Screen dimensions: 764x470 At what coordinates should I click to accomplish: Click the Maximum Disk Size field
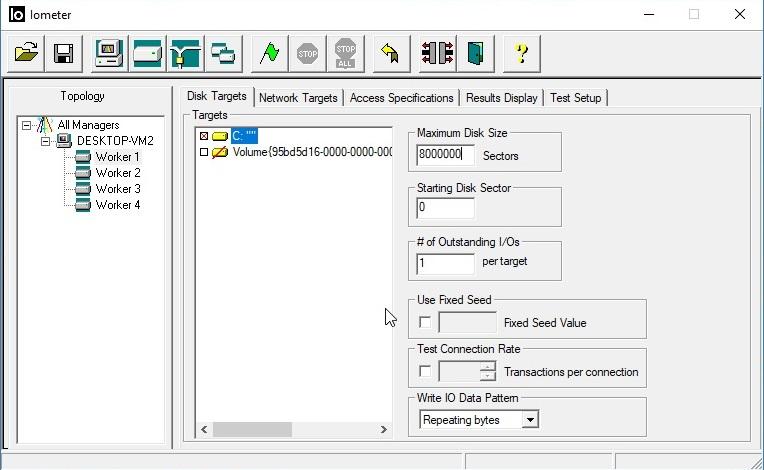[x=445, y=154]
